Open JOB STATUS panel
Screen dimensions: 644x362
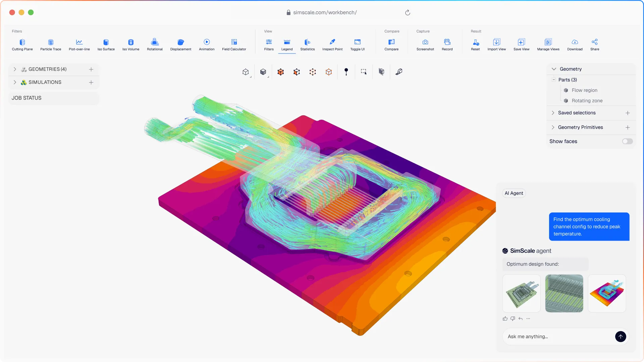(54, 98)
